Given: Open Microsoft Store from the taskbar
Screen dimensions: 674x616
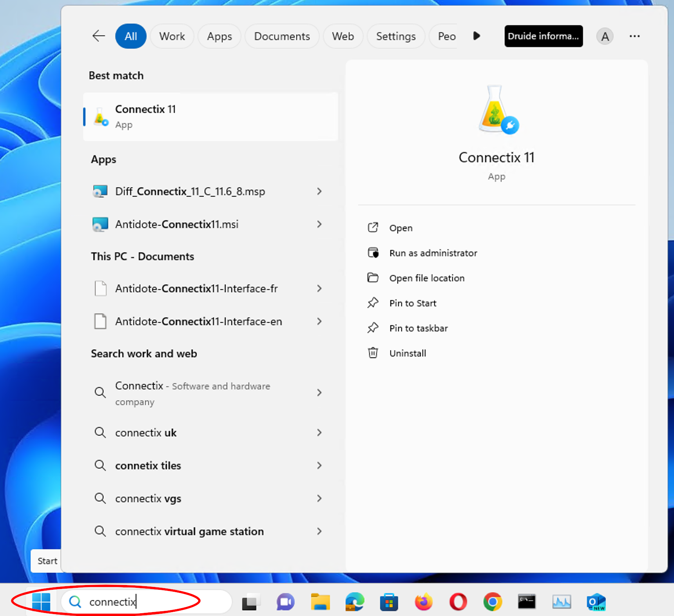Looking at the screenshot, I should (389, 602).
